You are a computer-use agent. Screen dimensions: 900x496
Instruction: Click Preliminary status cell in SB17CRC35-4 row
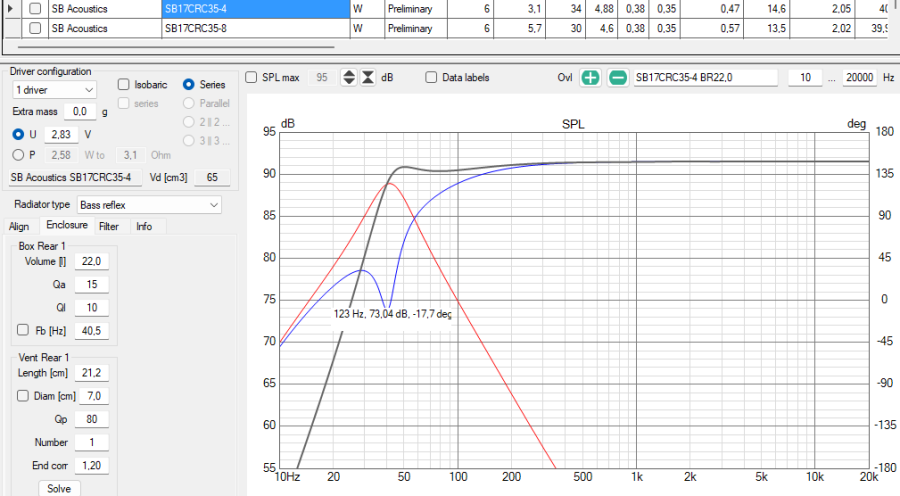coord(416,9)
